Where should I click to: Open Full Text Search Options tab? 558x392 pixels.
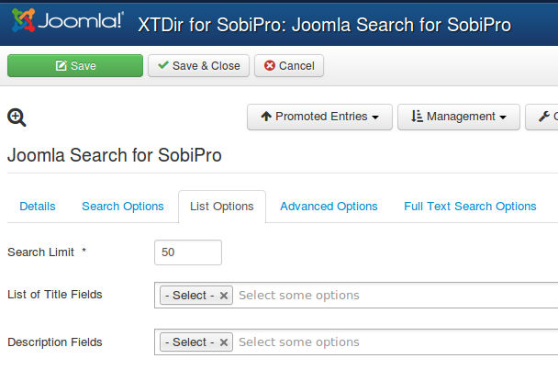click(x=470, y=207)
